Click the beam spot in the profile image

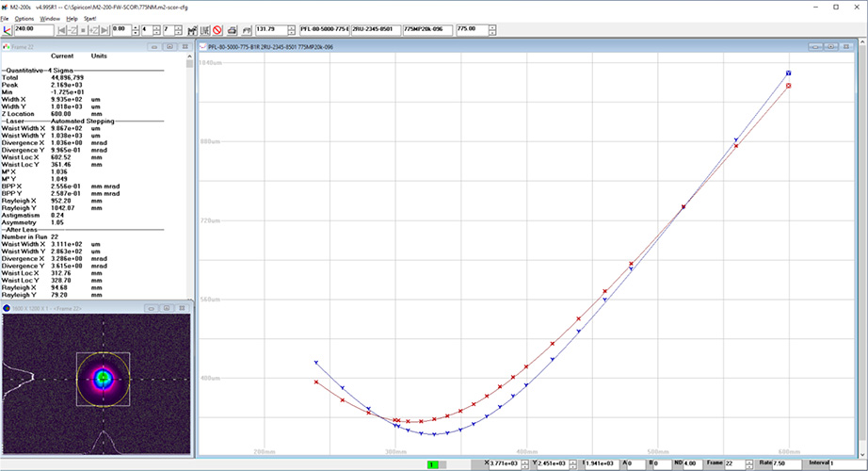[x=104, y=377]
